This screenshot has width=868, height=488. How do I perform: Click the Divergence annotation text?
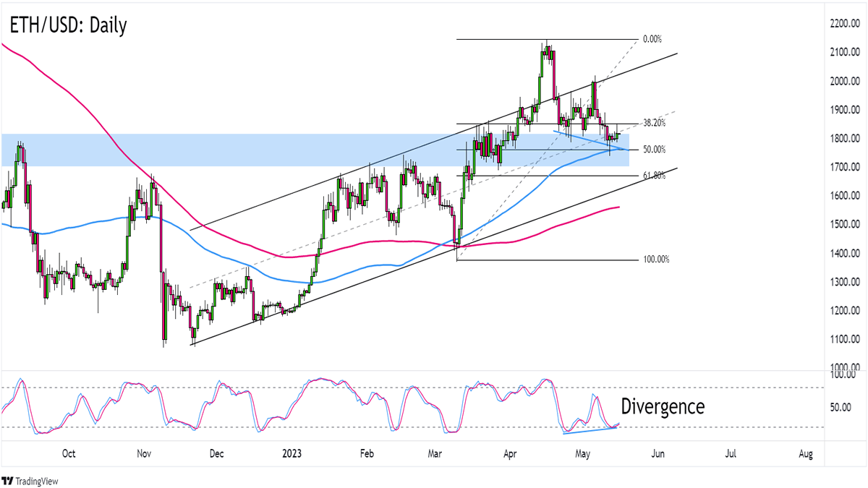point(662,406)
